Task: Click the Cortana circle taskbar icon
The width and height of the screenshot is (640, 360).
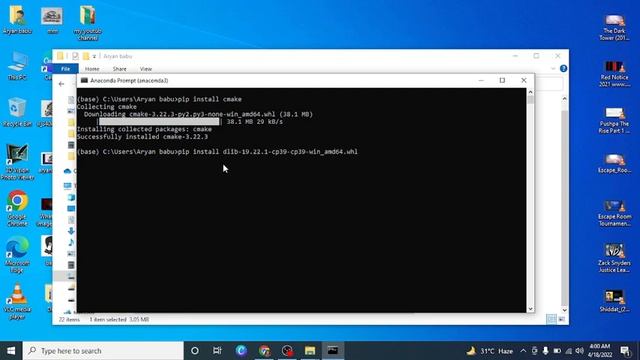Action: point(195,351)
